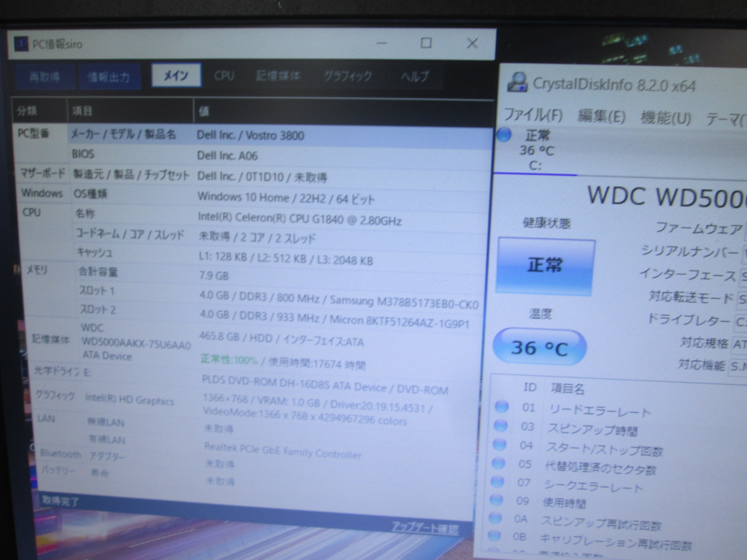Viewport: 747px width, 560px height.
Task: Select the 465.8 GB / HDD storage value
Action: (282, 340)
